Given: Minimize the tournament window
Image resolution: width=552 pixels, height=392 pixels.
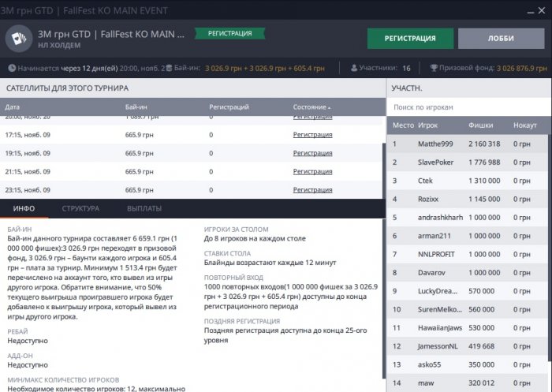Looking at the screenshot, I should pos(531,11).
